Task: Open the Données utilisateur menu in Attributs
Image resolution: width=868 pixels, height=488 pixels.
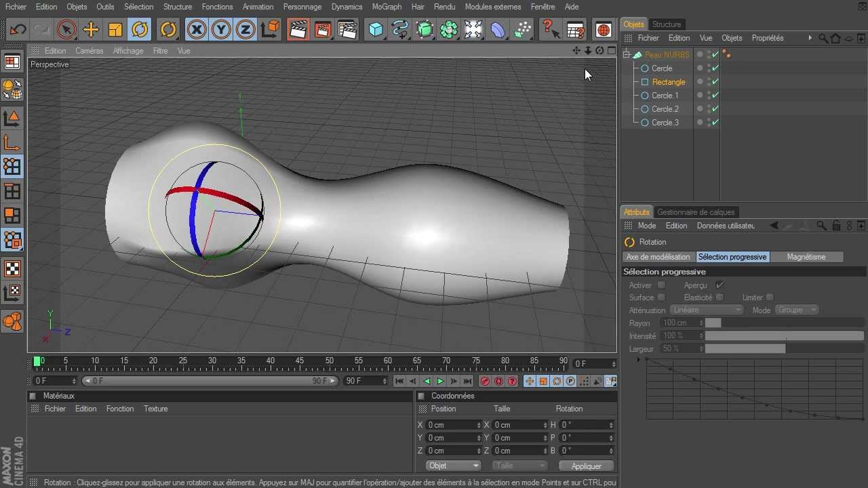Action: [726, 226]
